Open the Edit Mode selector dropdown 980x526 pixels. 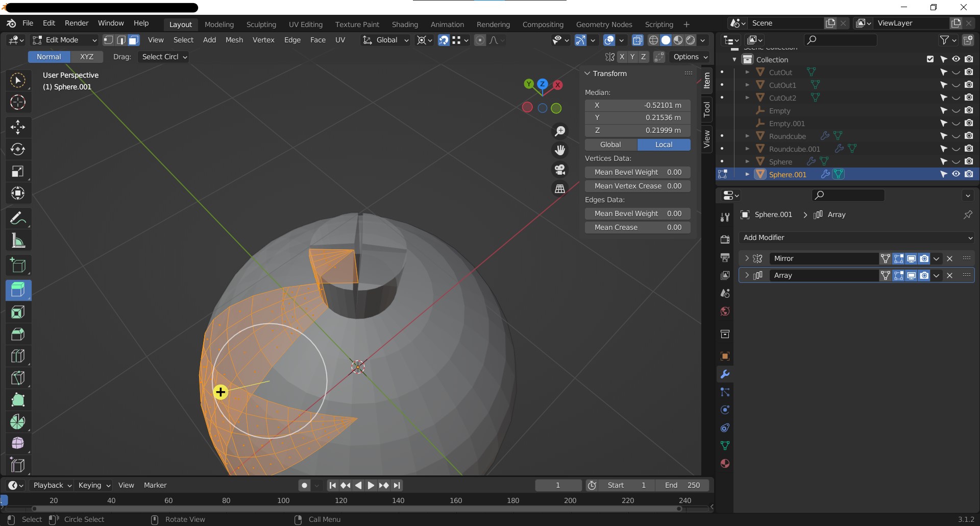point(64,40)
